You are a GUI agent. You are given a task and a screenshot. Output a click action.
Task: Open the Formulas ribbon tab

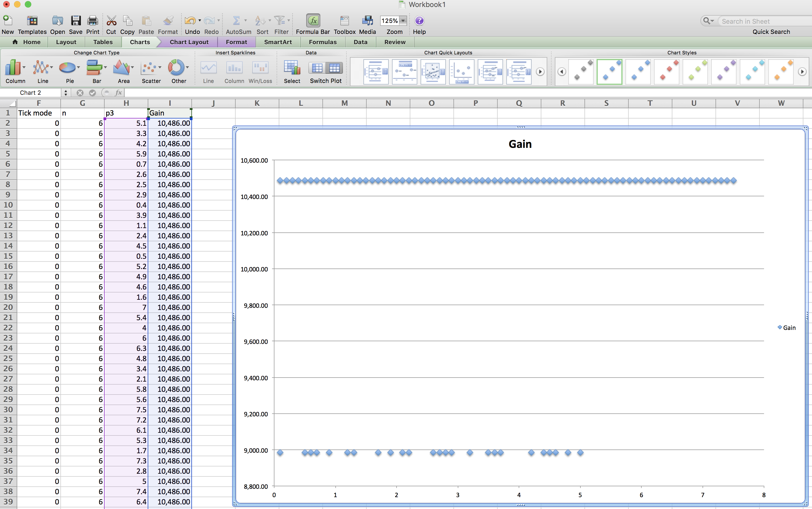[x=322, y=42]
